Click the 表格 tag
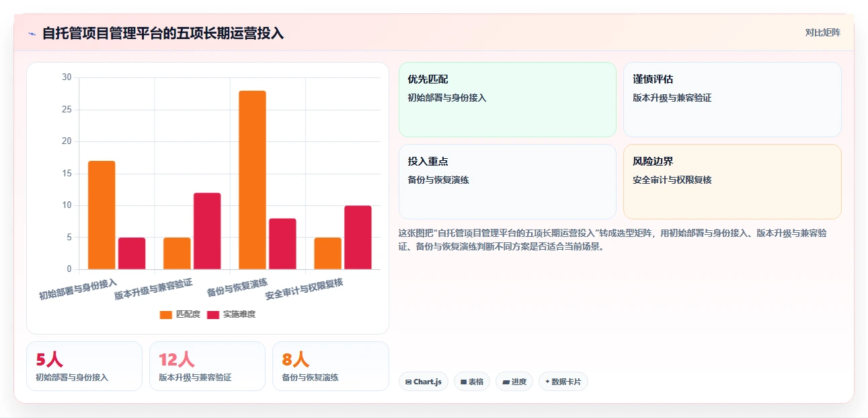868x418 pixels. (x=472, y=382)
